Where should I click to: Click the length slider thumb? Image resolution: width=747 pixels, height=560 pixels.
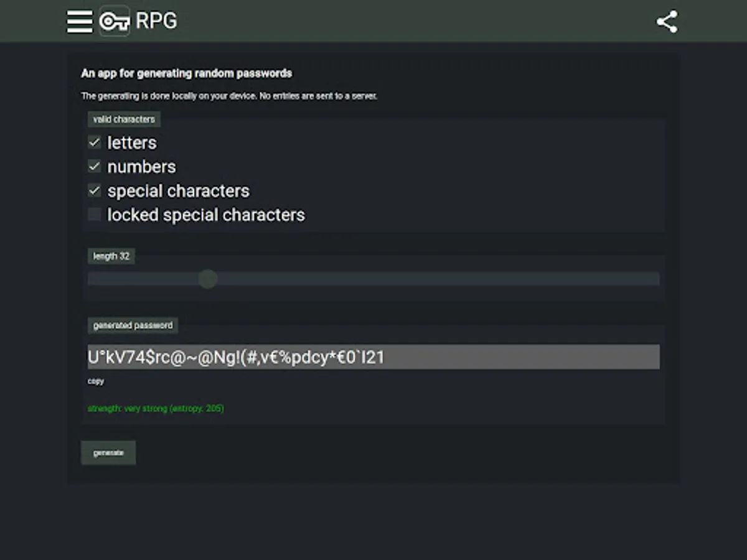pos(208,279)
